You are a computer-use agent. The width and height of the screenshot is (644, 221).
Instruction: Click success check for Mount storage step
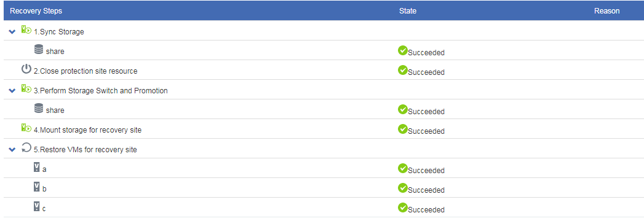pyautogui.click(x=402, y=129)
